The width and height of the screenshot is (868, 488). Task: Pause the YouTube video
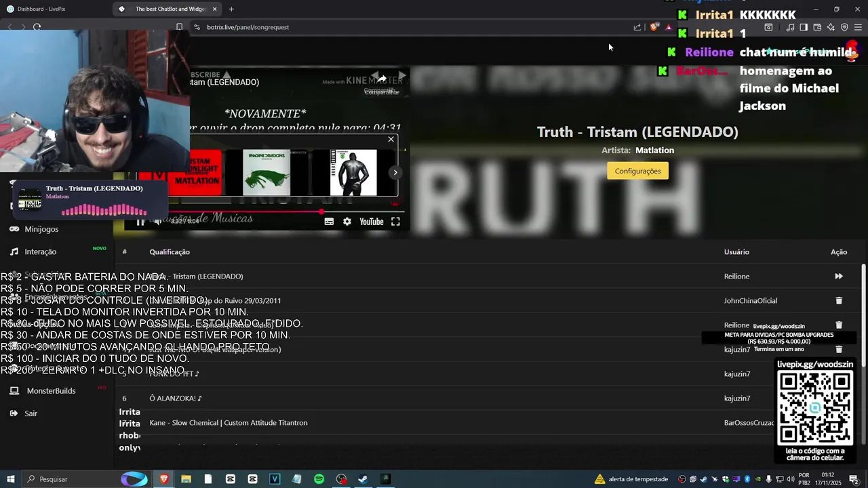[140, 222]
